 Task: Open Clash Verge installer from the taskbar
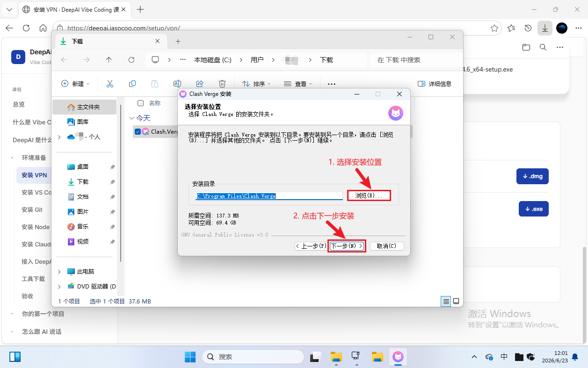coord(398,357)
